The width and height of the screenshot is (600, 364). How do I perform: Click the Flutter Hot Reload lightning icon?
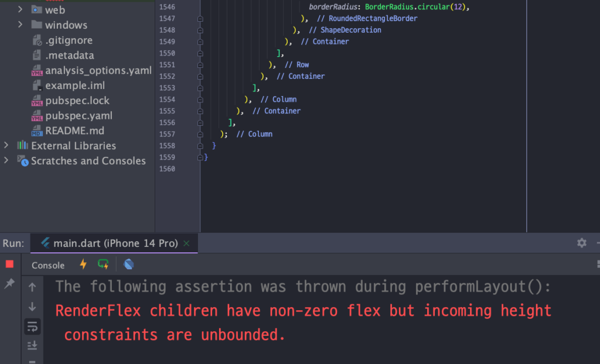pyautogui.click(x=83, y=265)
